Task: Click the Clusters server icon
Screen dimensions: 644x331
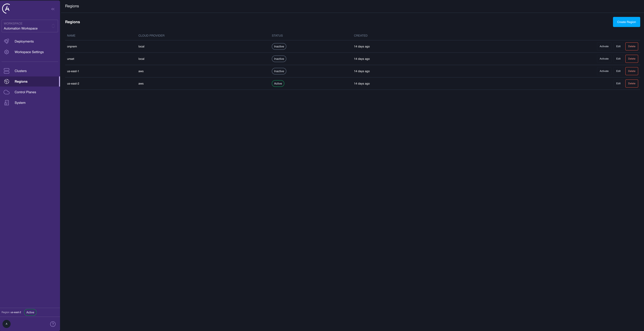Action: (x=7, y=71)
